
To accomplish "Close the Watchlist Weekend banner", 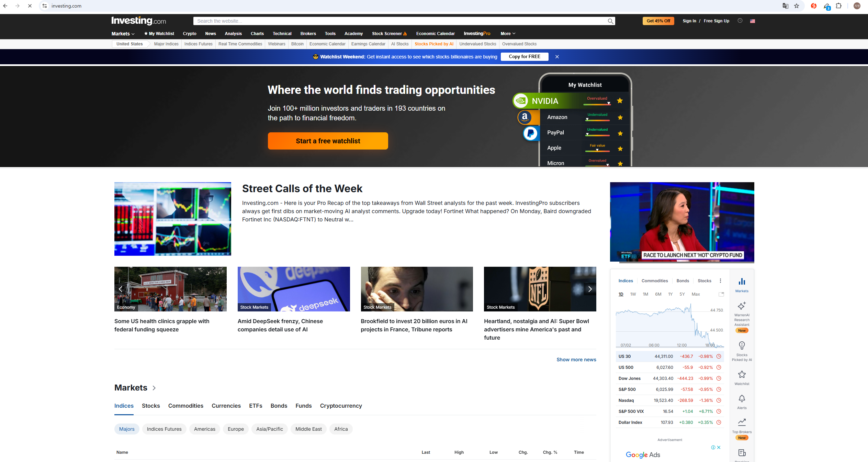I will (x=557, y=57).
